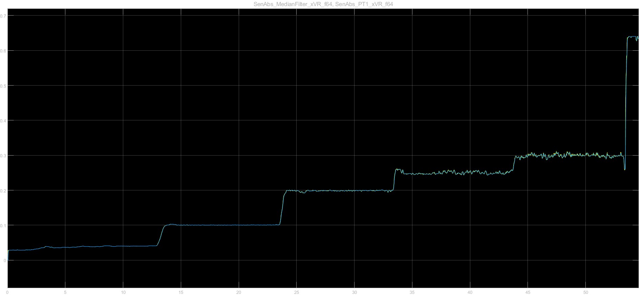Click the SenAbs_MedianFilter_xVR_f64 name in the title
Image resolution: width=644 pixels, height=303 pixels.
(293, 4)
